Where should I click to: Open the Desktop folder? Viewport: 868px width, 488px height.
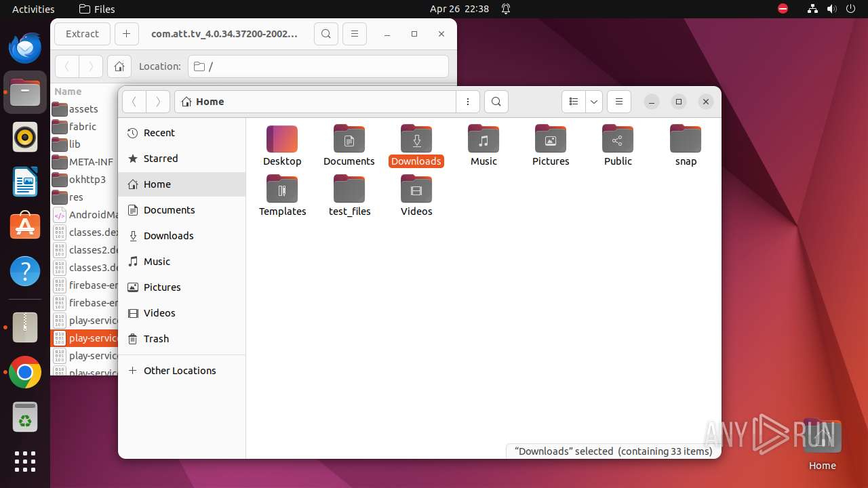282,146
